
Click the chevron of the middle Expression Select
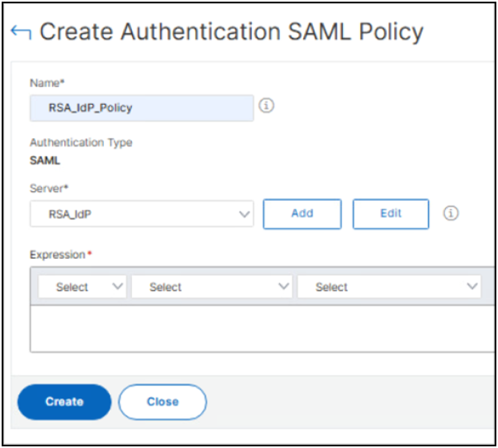tap(284, 286)
